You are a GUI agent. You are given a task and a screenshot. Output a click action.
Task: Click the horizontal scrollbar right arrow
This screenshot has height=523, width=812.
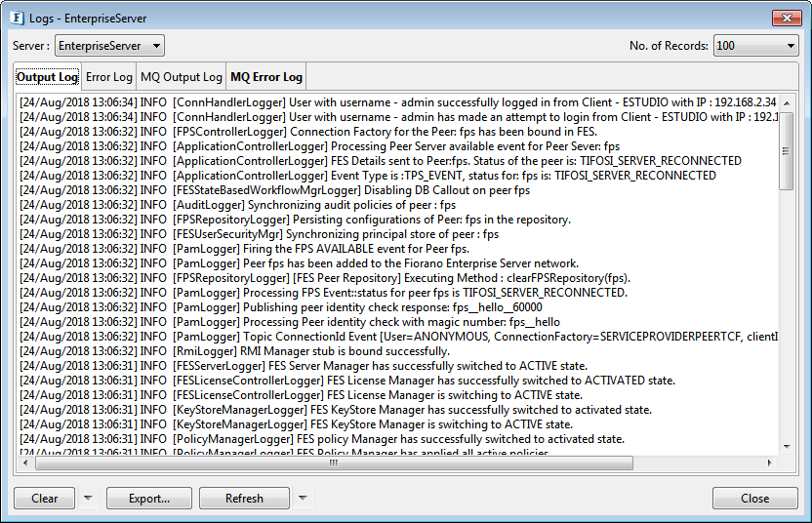point(771,463)
